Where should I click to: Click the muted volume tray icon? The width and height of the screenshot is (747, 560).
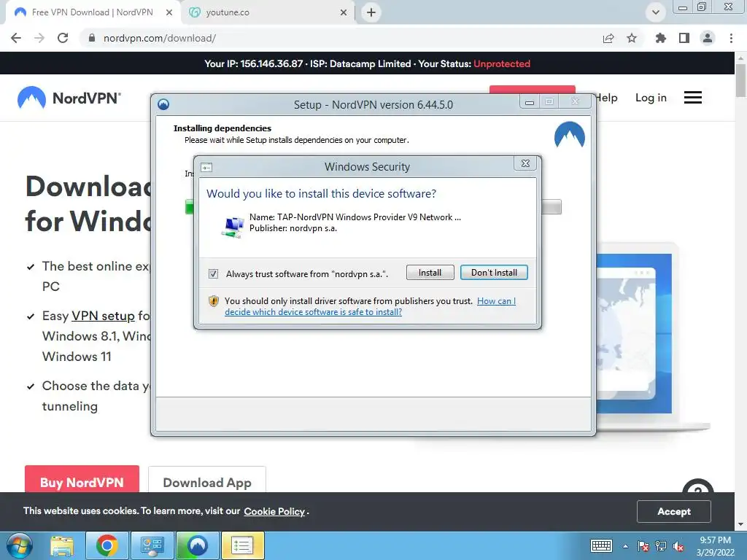pos(678,546)
